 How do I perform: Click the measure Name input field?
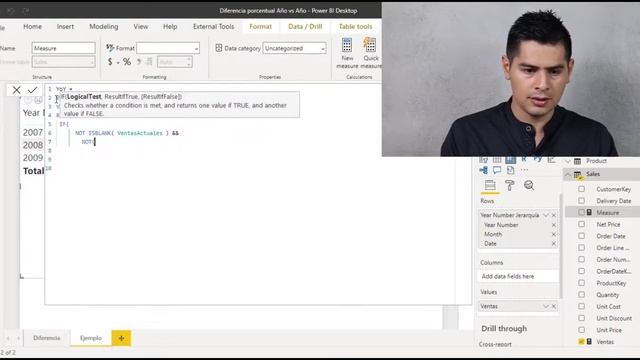point(64,48)
